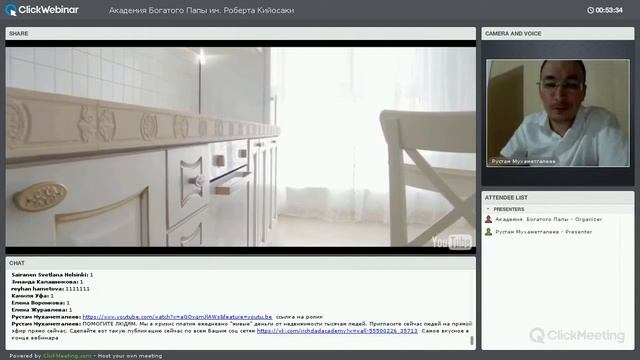Open the youtube.com link in chat
This screenshot has width=640, height=360.
coord(177,317)
